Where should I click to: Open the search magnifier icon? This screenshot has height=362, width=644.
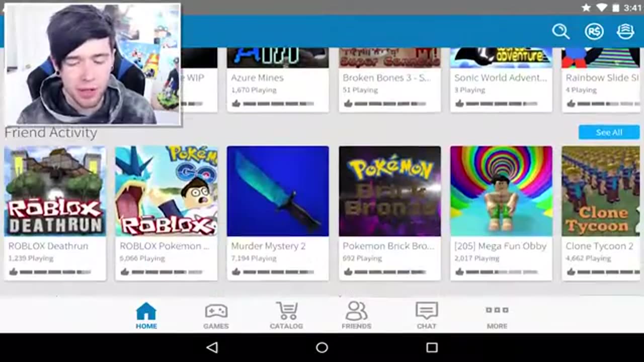click(x=560, y=32)
